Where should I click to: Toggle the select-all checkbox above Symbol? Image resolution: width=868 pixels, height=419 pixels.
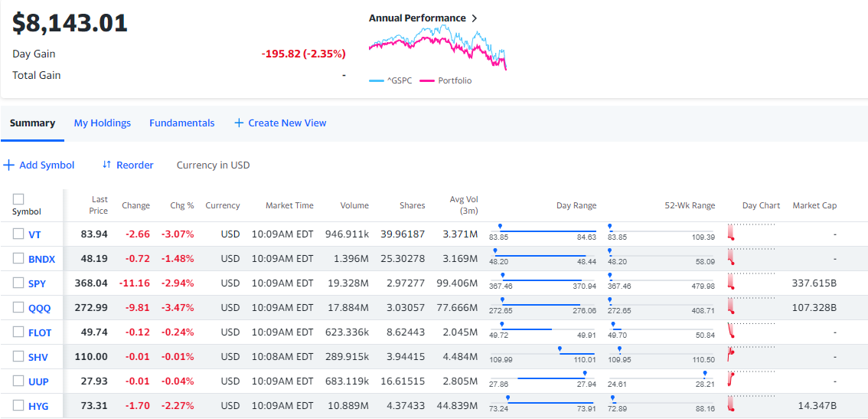point(18,199)
